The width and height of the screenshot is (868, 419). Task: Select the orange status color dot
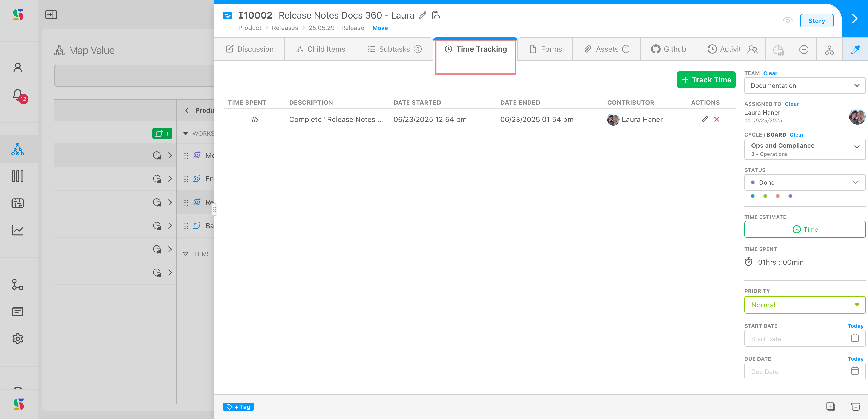point(778,196)
